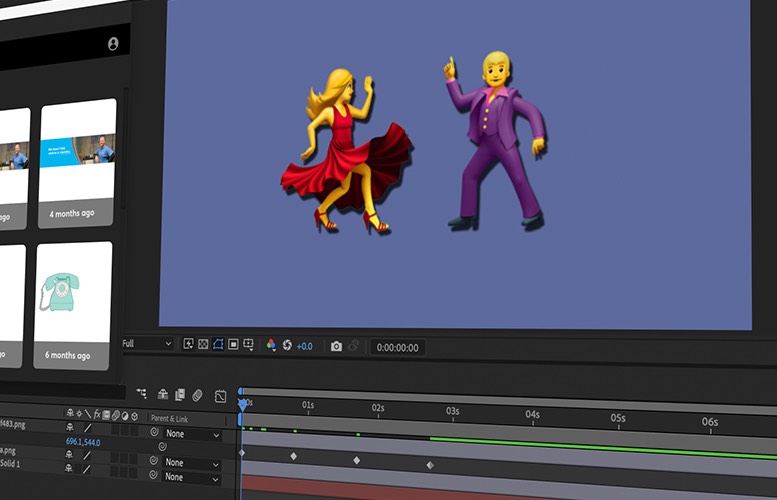
Task: Enable frame blending for the composition
Action: [180, 395]
